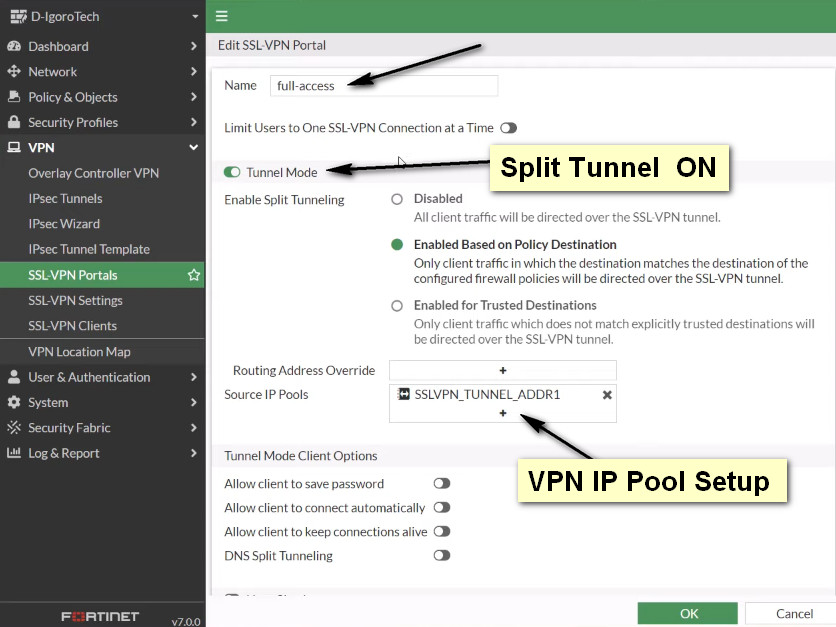The image size is (836, 627).
Task: Expand the Policy & Objects chevron
Action: pyautogui.click(x=194, y=97)
